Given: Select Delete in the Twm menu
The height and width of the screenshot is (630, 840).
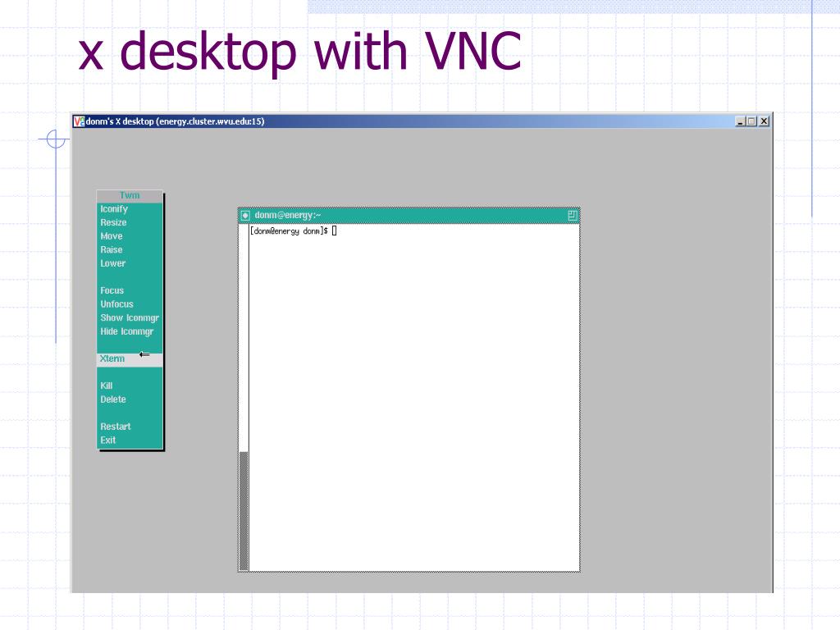Looking at the screenshot, I should 130,399.
